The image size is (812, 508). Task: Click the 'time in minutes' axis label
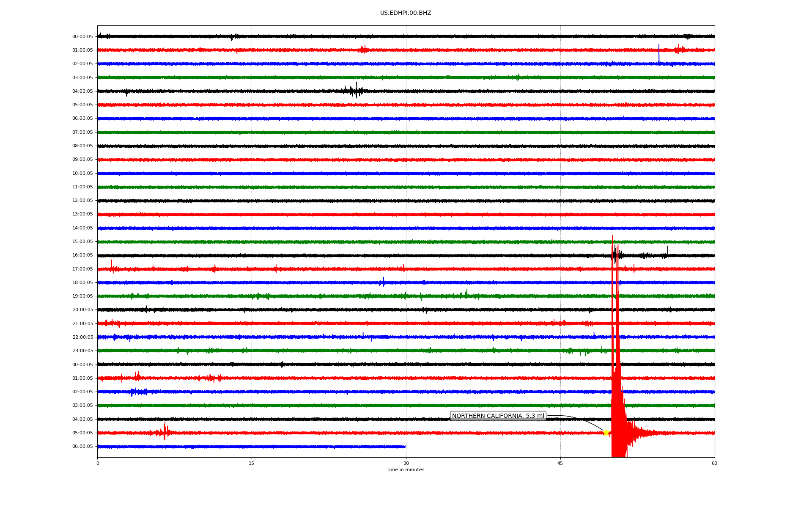pyautogui.click(x=405, y=470)
